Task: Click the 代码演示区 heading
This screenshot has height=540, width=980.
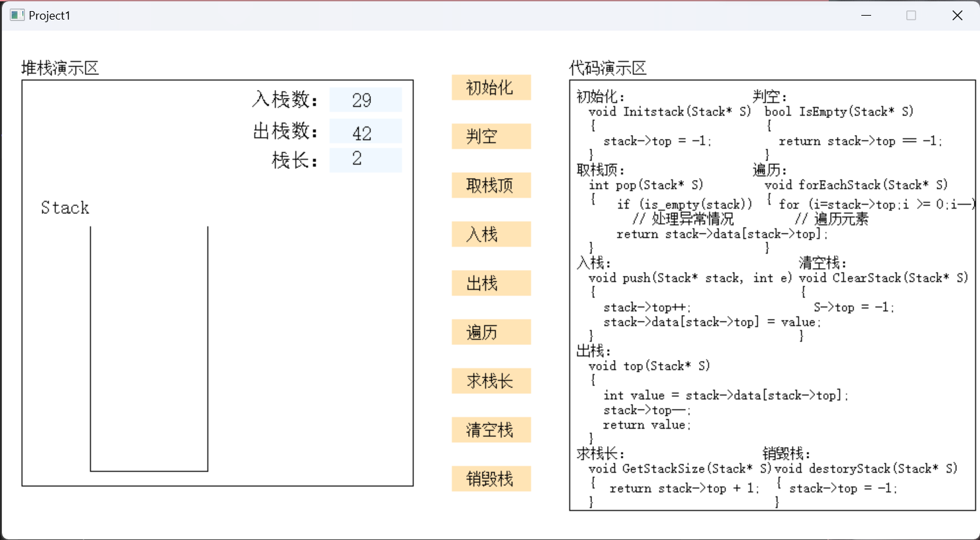Action: tap(608, 68)
